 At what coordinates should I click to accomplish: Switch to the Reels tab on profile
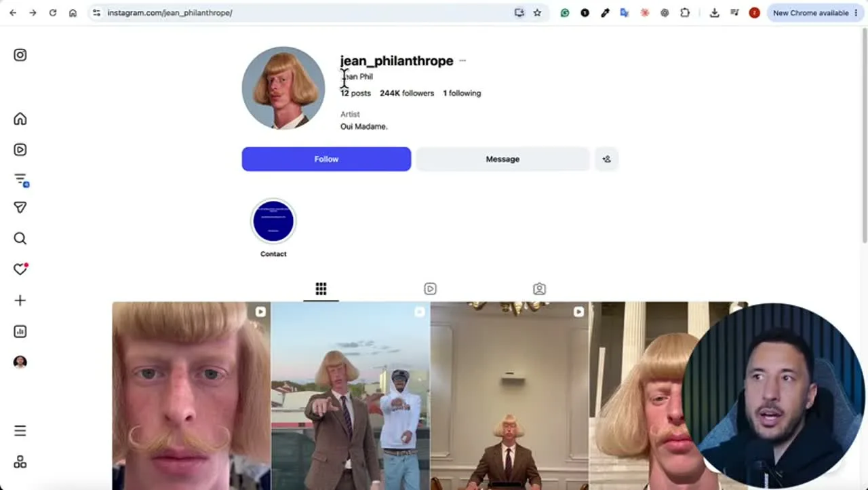430,289
